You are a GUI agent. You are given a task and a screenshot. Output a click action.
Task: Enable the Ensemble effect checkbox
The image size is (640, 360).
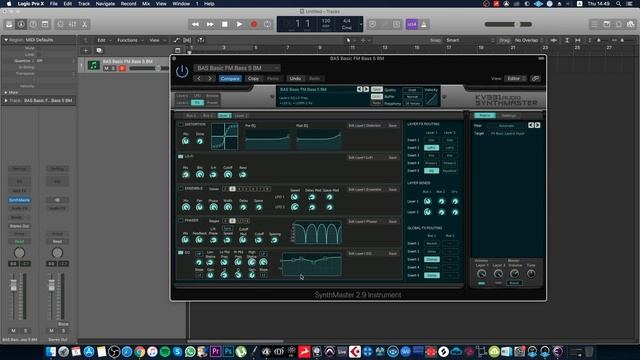coord(180,189)
